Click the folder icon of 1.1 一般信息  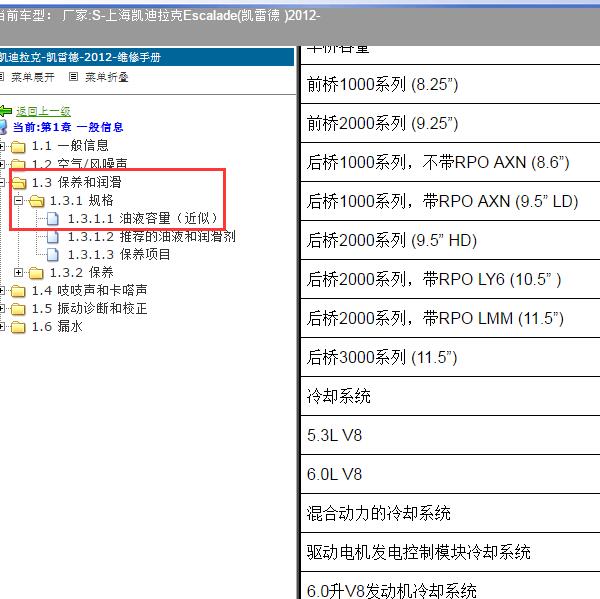(x=18, y=146)
